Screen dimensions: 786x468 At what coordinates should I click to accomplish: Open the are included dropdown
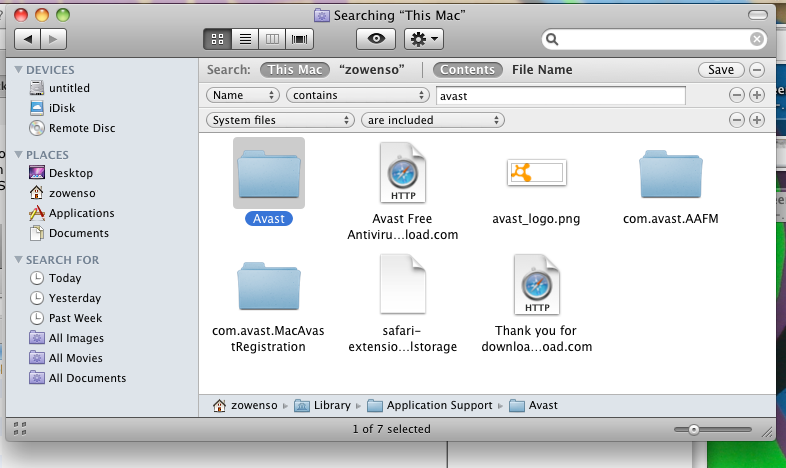tap(433, 120)
